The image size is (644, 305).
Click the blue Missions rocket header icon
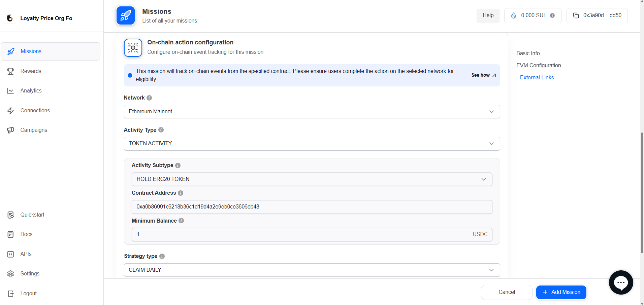[x=126, y=15]
